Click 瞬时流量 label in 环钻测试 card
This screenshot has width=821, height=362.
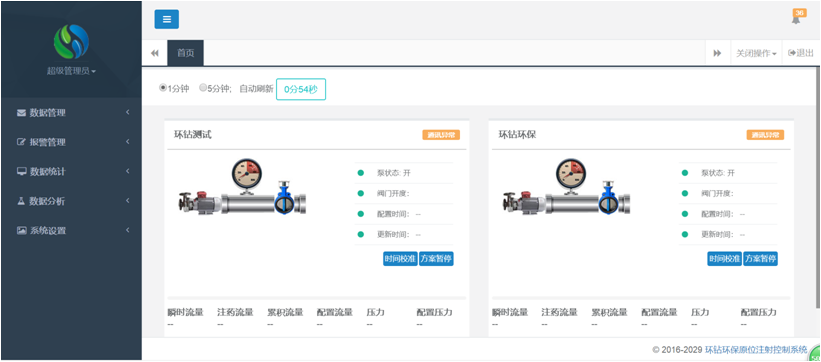[x=185, y=312]
